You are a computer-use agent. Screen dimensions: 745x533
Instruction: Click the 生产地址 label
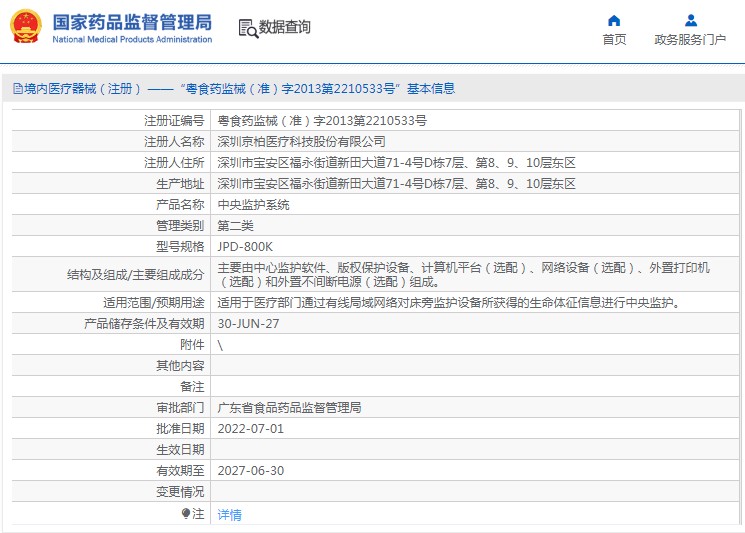point(180,184)
